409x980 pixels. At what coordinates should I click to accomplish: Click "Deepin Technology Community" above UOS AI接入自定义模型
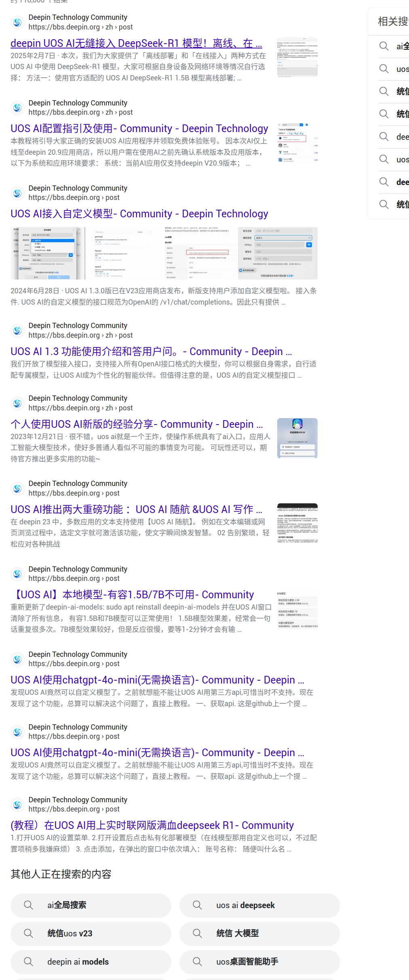(78, 188)
